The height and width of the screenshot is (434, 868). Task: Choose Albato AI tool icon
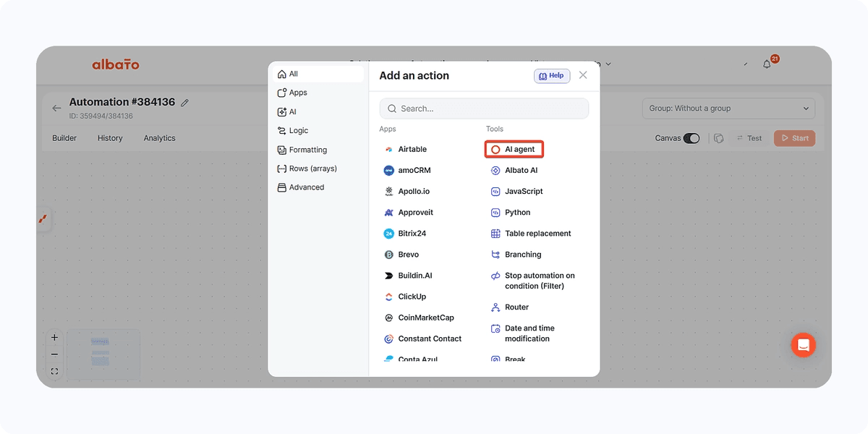495,171
